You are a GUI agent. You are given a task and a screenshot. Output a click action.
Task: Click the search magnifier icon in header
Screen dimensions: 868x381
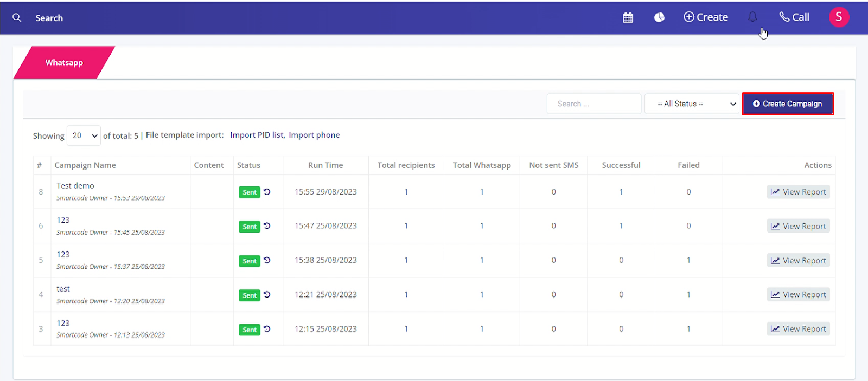coord(17,17)
